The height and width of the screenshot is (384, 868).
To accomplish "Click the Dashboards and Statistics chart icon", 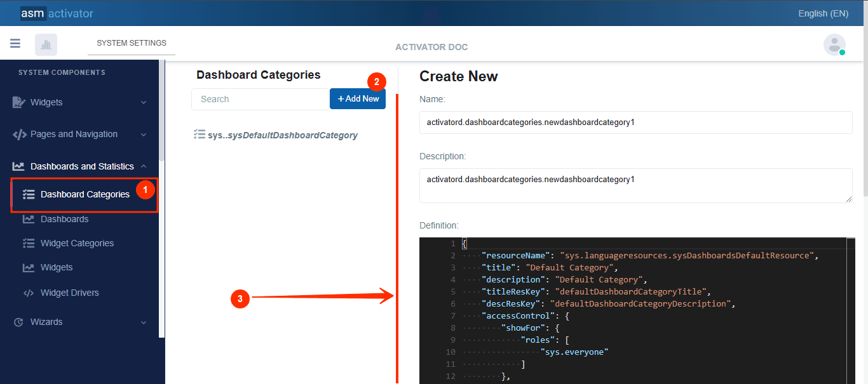I will pyautogui.click(x=18, y=166).
